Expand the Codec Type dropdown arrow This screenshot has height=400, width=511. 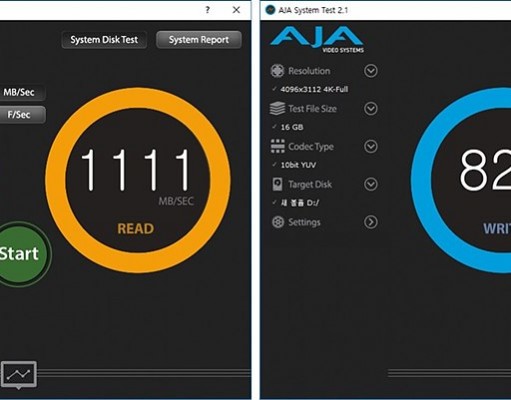tap(371, 146)
